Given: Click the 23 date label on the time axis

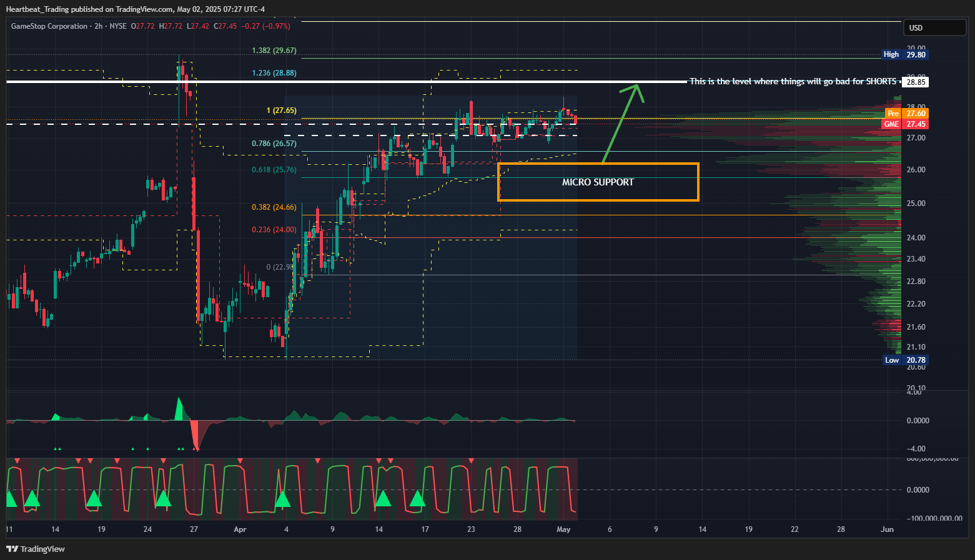Looking at the screenshot, I should click(x=471, y=529).
